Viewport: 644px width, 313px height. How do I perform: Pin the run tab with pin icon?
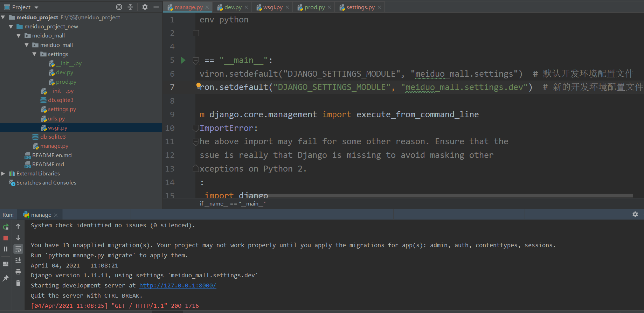click(6, 278)
